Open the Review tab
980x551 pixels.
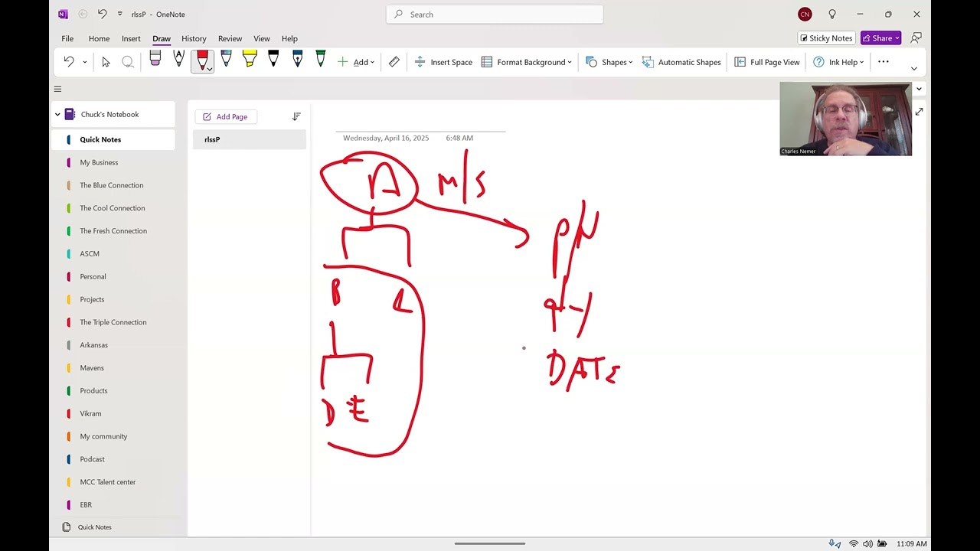click(230, 38)
